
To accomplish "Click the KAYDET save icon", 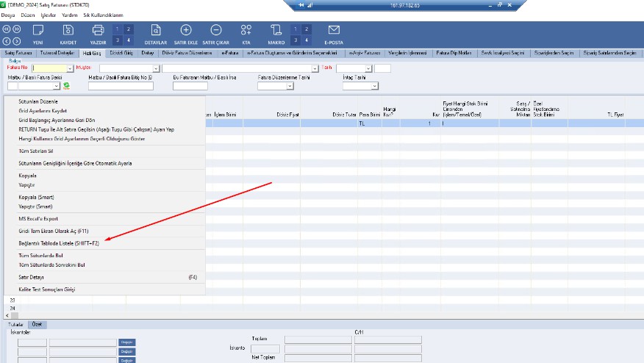I will [x=68, y=31].
